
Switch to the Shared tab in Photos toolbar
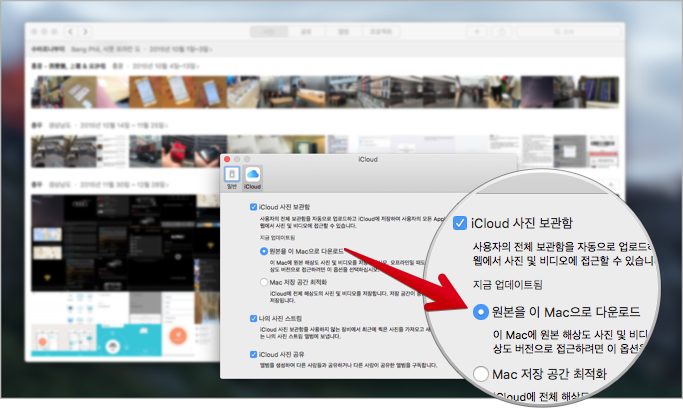tap(306, 32)
